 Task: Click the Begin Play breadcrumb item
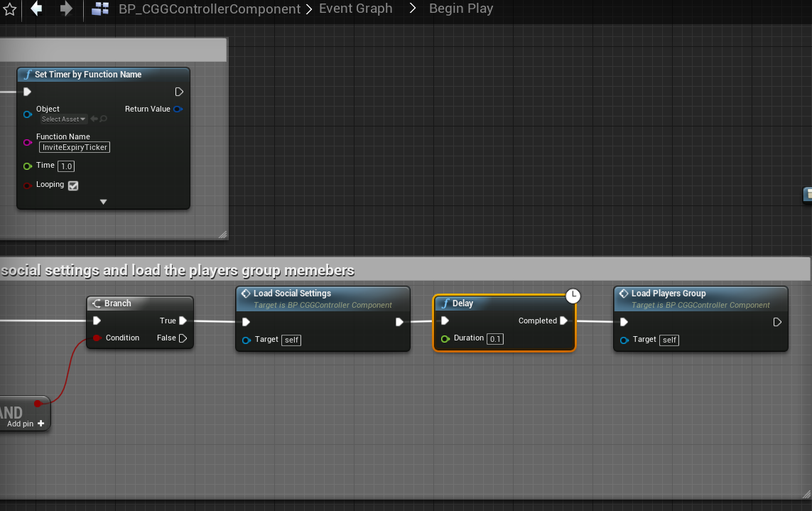coord(460,9)
